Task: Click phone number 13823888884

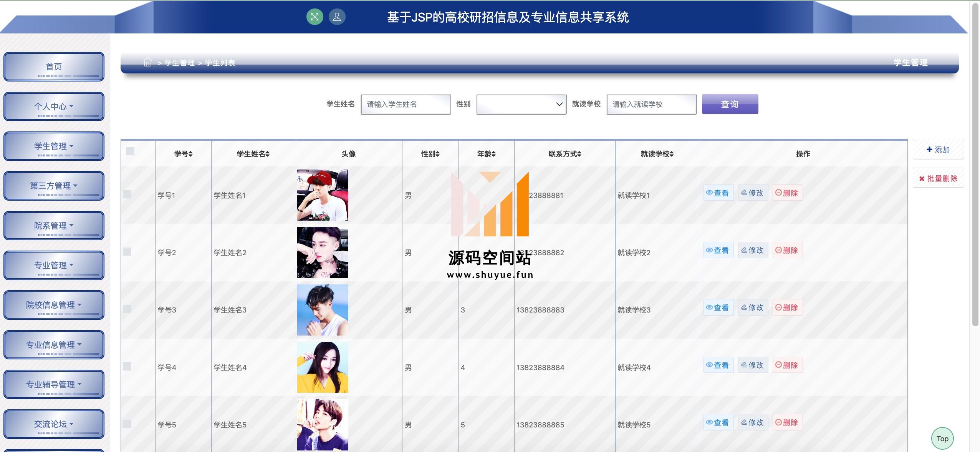Action: point(540,368)
